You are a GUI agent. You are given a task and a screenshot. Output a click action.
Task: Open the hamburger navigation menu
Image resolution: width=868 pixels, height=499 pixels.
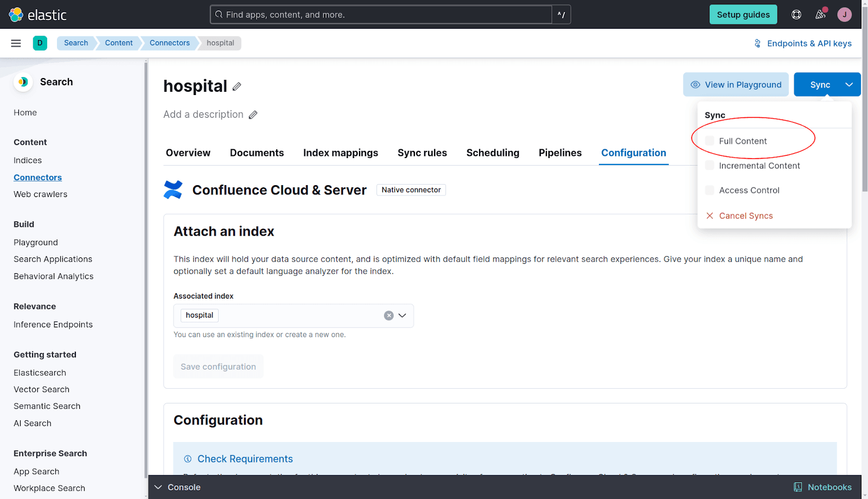pyautogui.click(x=16, y=43)
